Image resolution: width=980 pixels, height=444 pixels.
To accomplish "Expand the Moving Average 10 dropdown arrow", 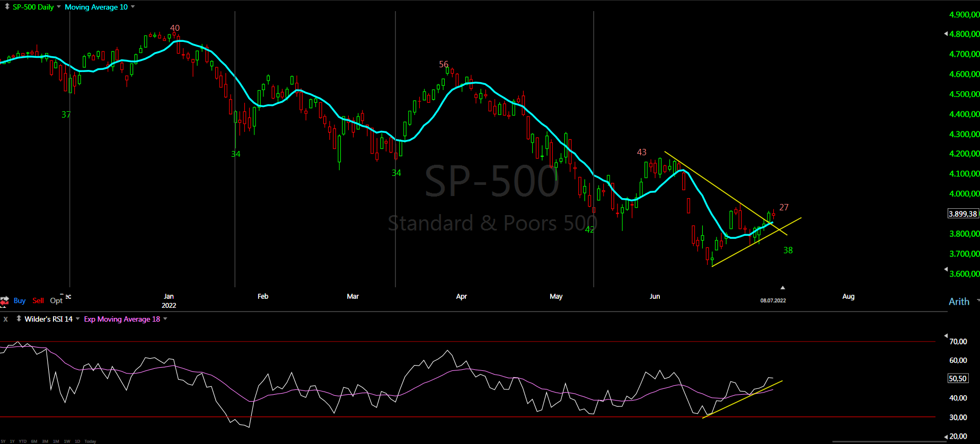I will pos(133,7).
